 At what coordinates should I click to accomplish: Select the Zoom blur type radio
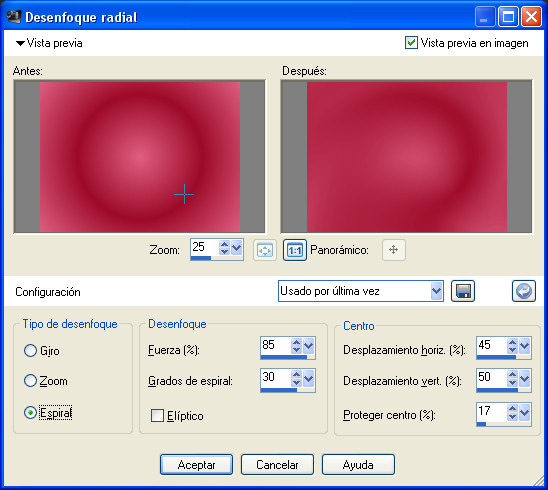[x=30, y=381]
